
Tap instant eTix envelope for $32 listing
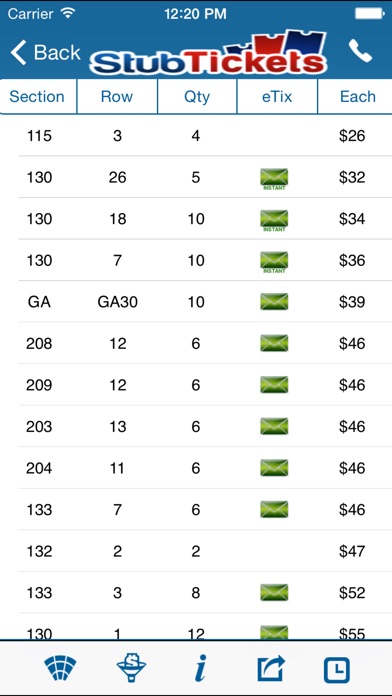pyautogui.click(x=274, y=179)
